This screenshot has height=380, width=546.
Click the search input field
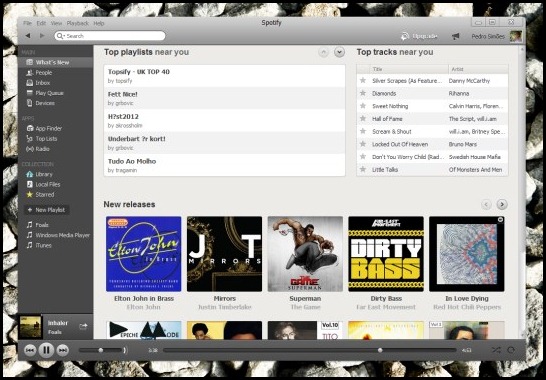(110, 36)
